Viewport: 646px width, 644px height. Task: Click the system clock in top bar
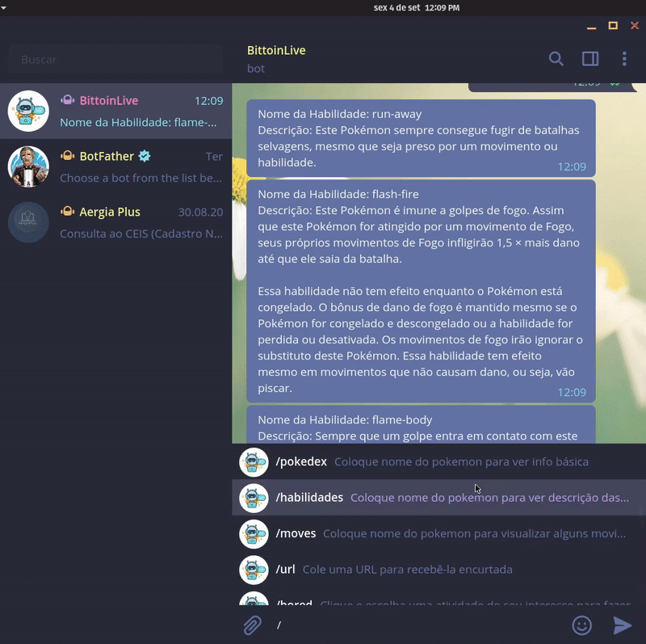(x=416, y=8)
